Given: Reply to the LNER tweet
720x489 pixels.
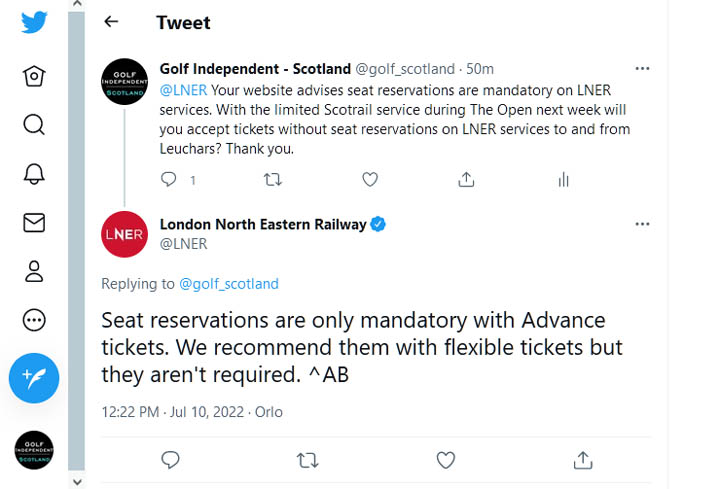Looking at the screenshot, I should (x=170, y=460).
